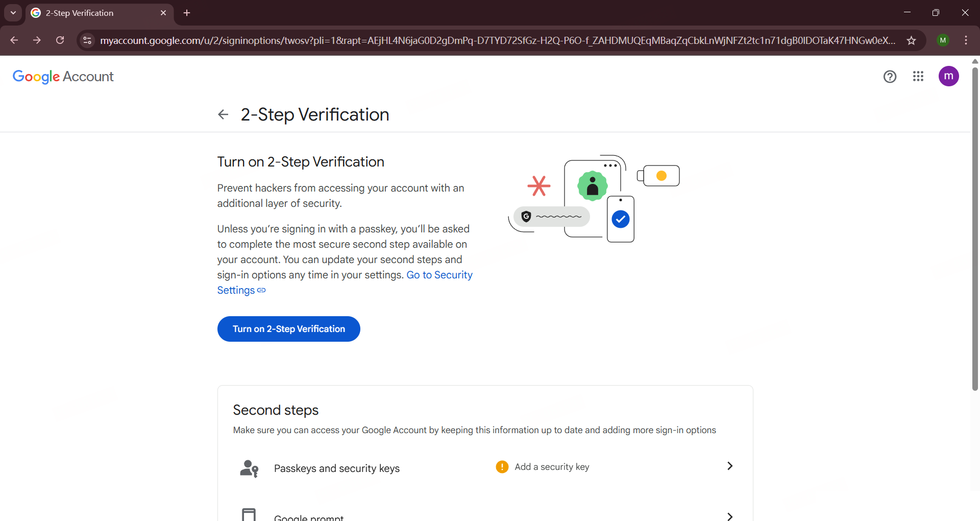Bookmark this page with the star icon

pyautogui.click(x=911, y=40)
